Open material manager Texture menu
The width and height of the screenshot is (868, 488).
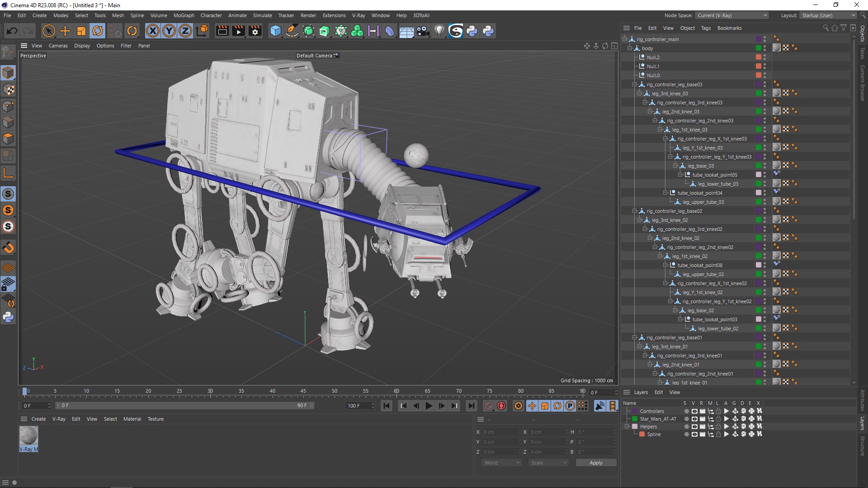(156, 419)
